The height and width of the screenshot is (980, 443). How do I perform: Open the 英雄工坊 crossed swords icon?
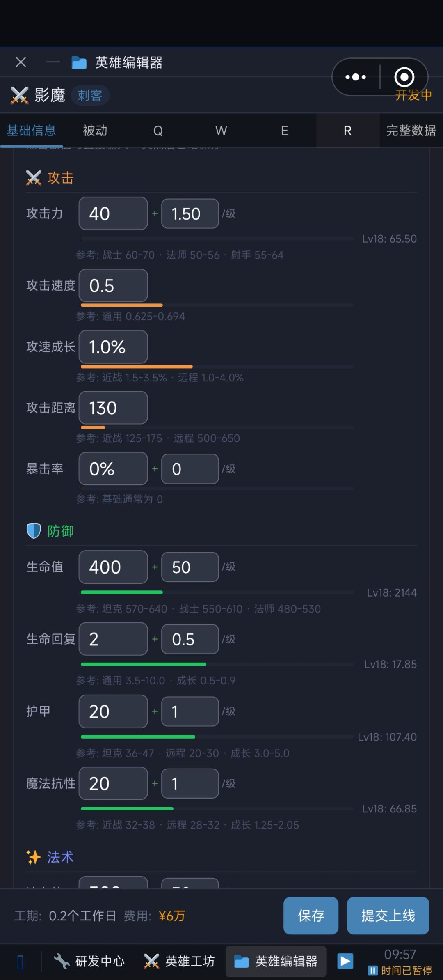[151, 961]
